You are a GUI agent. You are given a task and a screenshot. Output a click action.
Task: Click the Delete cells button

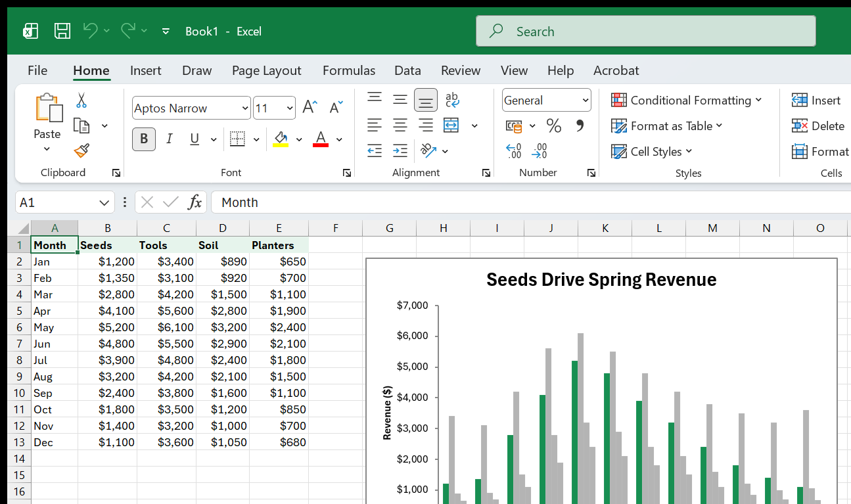(x=818, y=126)
